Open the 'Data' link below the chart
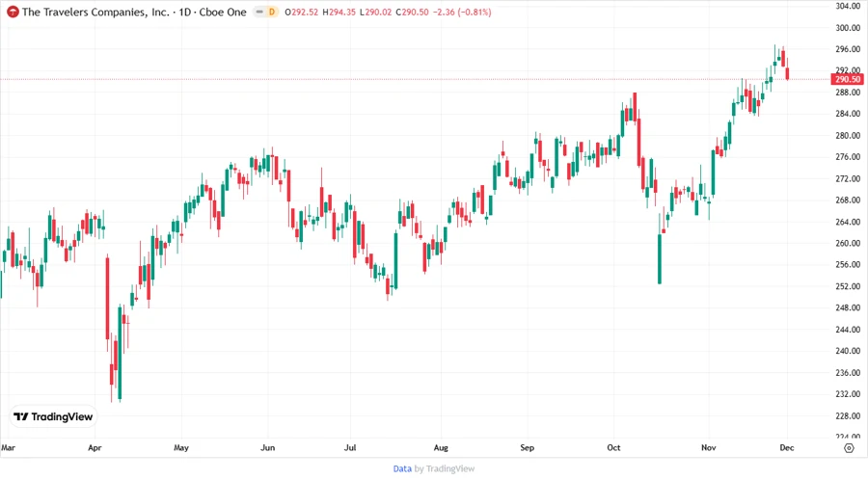868x480 pixels. tap(402, 468)
